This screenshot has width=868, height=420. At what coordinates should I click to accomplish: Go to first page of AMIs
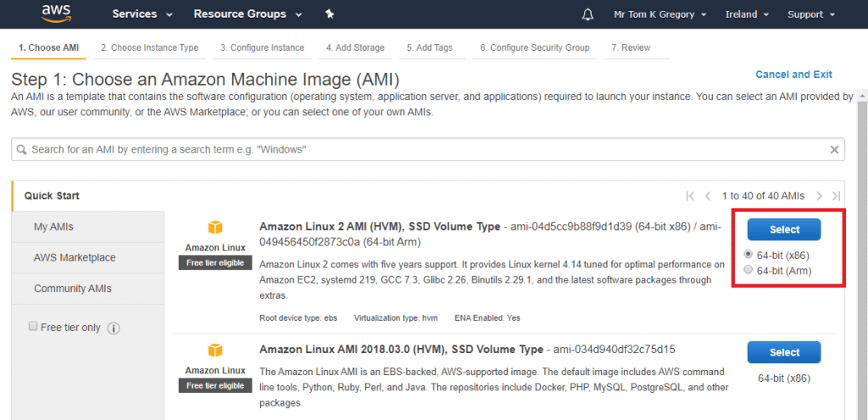(690, 196)
